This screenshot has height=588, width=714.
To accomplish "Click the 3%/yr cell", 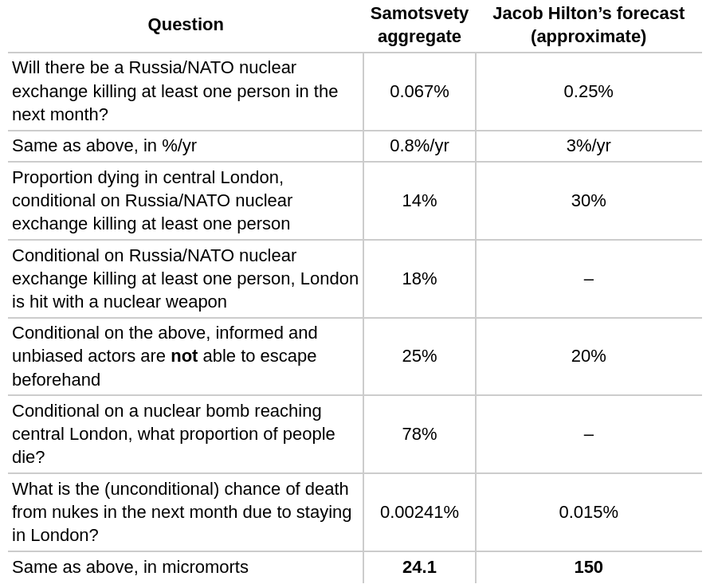I will 588,146.
